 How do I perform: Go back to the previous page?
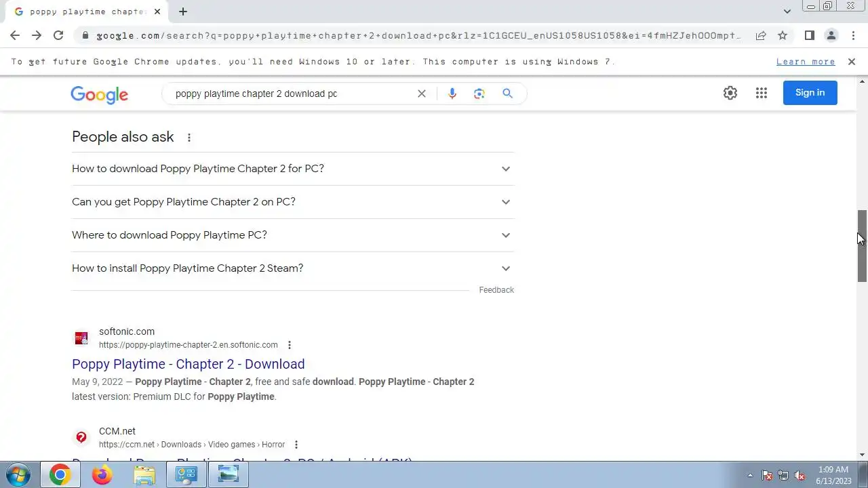[x=15, y=35]
